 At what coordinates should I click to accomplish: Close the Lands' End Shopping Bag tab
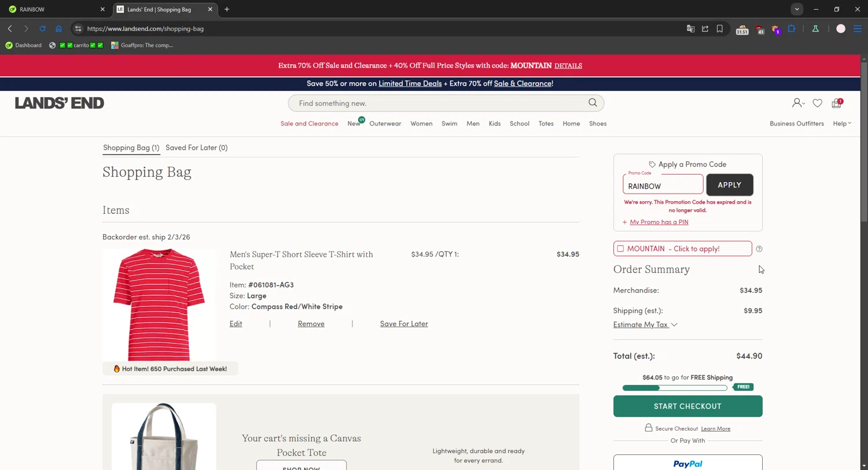210,9
